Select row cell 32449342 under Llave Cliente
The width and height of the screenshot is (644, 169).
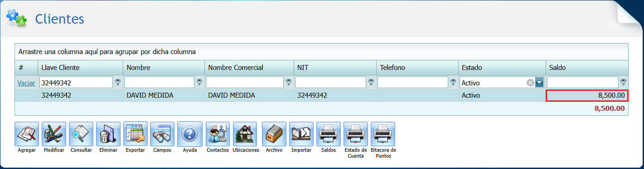point(80,95)
